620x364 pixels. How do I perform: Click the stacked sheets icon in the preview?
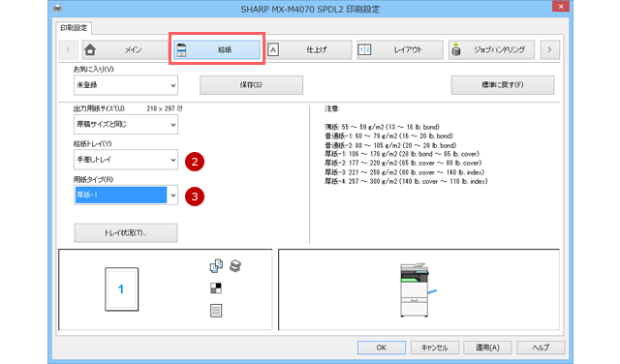pyautogui.click(x=235, y=265)
